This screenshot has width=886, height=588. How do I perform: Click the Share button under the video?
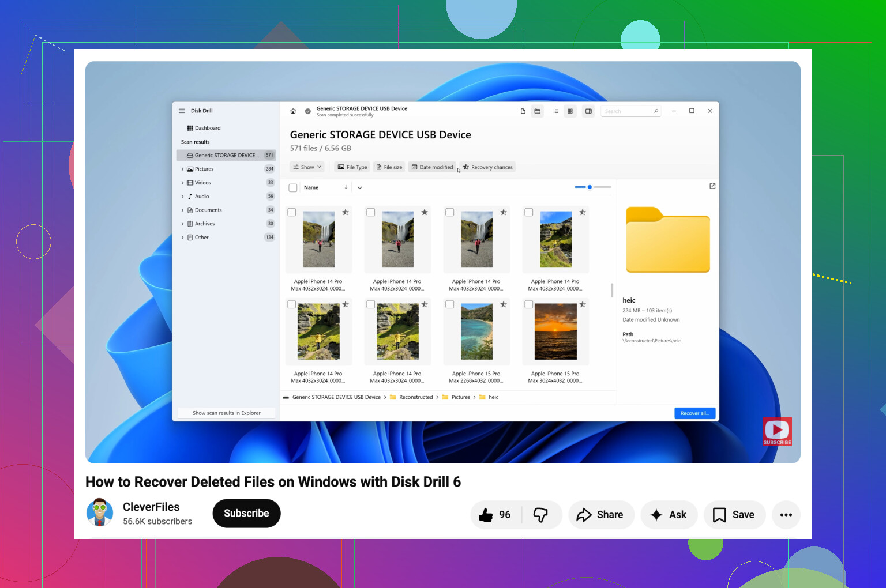coord(601,515)
